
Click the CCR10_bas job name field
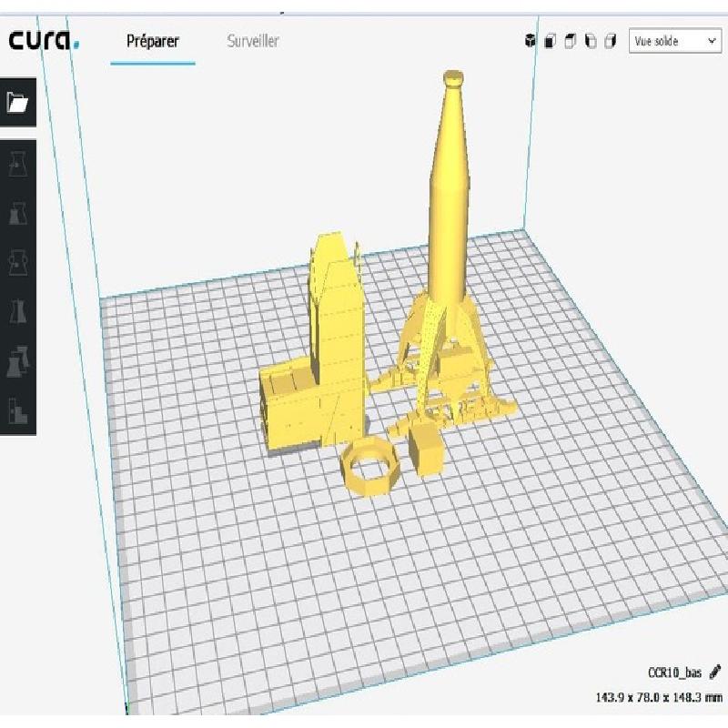point(674,672)
